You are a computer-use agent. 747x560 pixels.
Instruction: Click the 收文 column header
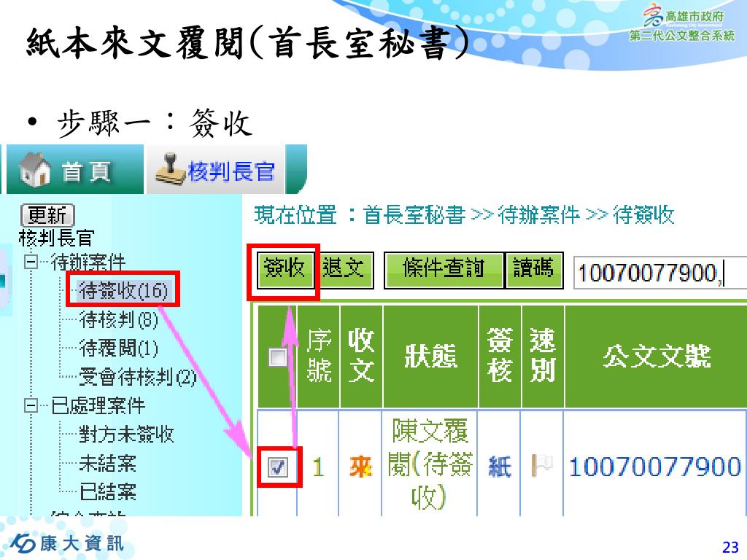pos(361,356)
